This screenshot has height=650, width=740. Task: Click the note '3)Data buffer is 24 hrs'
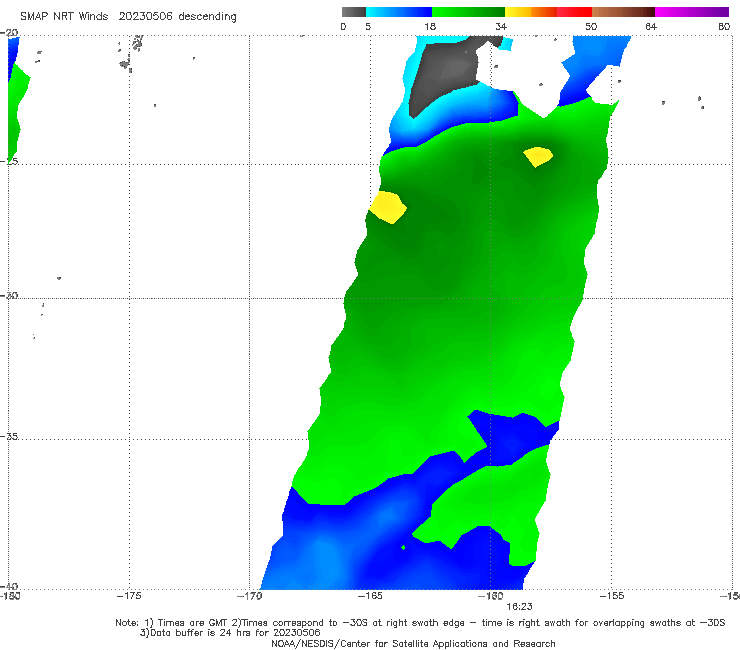pos(230,633)
